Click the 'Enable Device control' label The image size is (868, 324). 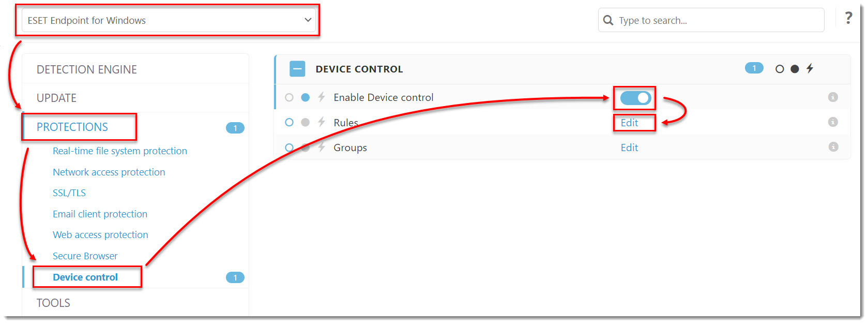point(384,97)
